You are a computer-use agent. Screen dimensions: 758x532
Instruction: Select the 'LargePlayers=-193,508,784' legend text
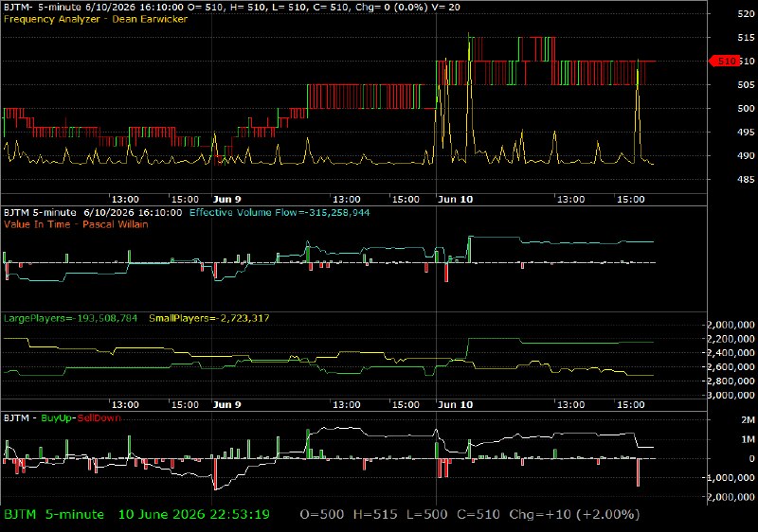70,319
